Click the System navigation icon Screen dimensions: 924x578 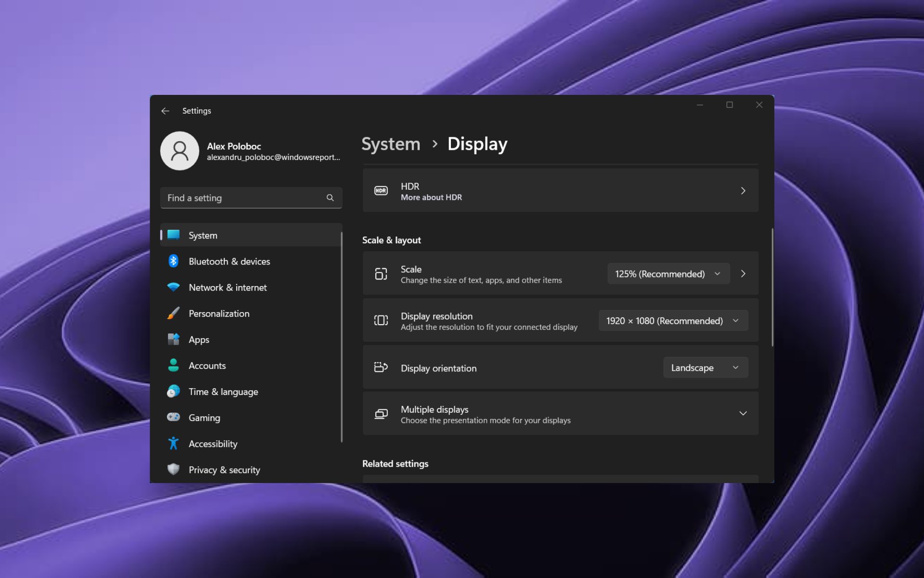click(174, 235)
